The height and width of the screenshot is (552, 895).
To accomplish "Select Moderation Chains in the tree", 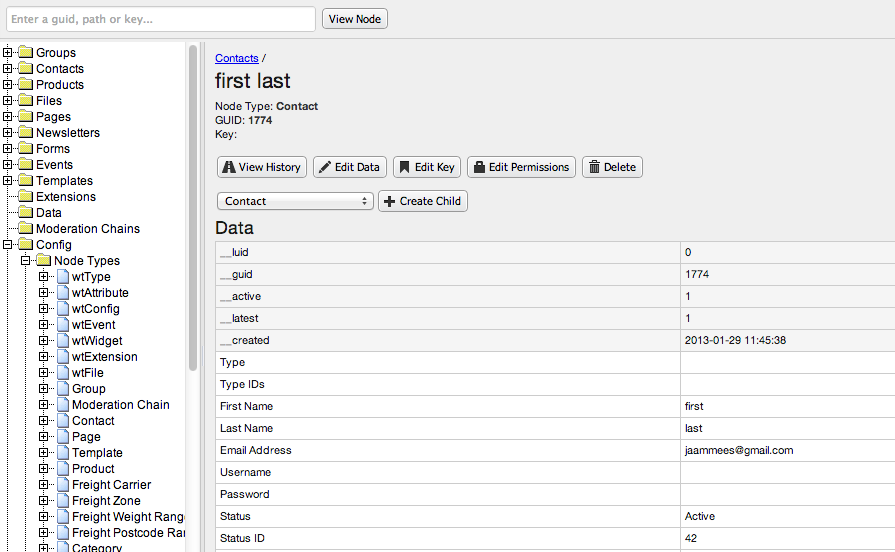I will coord(88,229).
